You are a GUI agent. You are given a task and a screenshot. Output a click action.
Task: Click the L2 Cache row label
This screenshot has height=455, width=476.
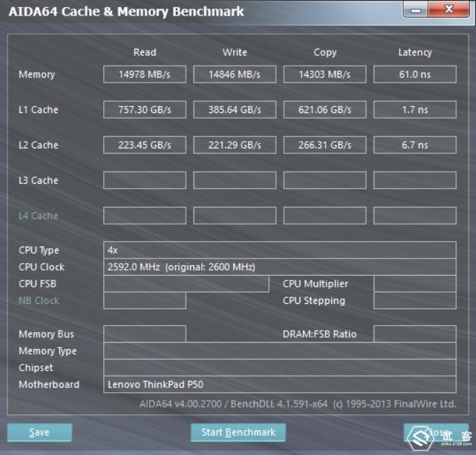click(x=38, y=145)
